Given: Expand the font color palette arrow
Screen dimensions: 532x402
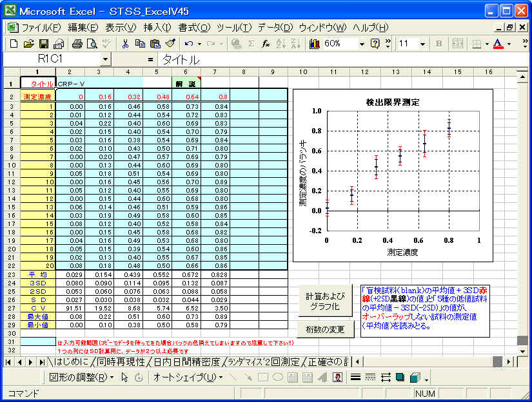Looking at the screenshot, I should click(509, 44).
